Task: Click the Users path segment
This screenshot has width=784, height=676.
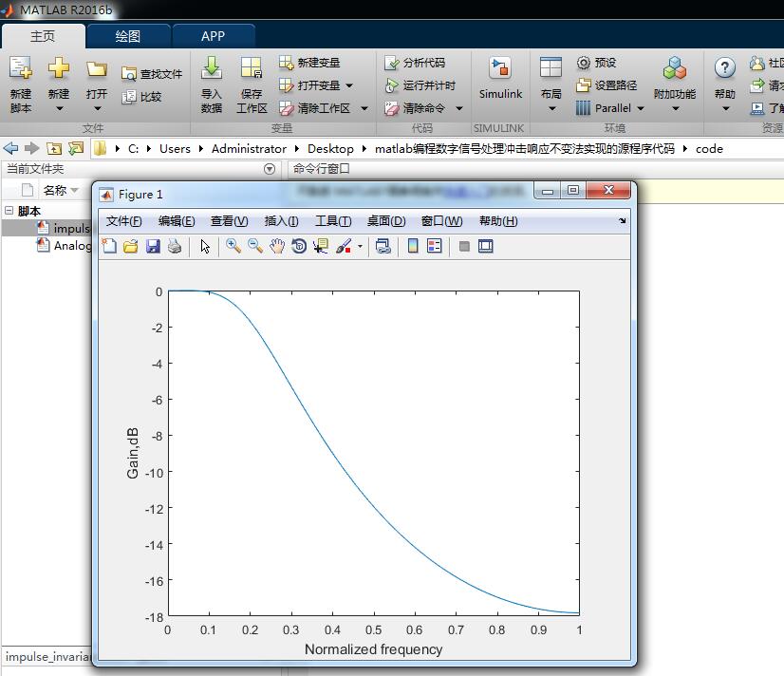Action: click(175, 148)
